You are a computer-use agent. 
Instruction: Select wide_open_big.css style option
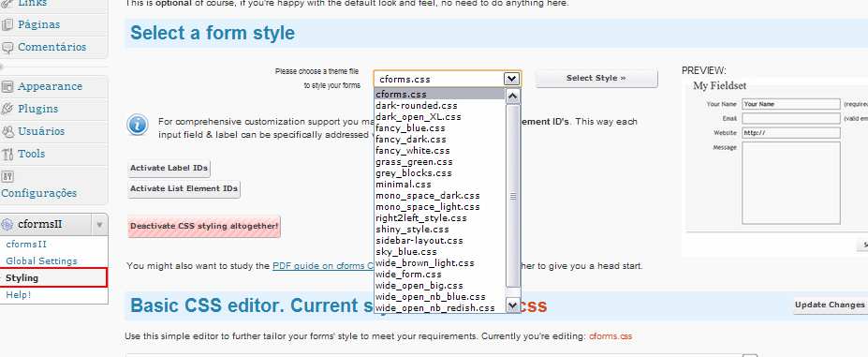[x=440, y=286]
